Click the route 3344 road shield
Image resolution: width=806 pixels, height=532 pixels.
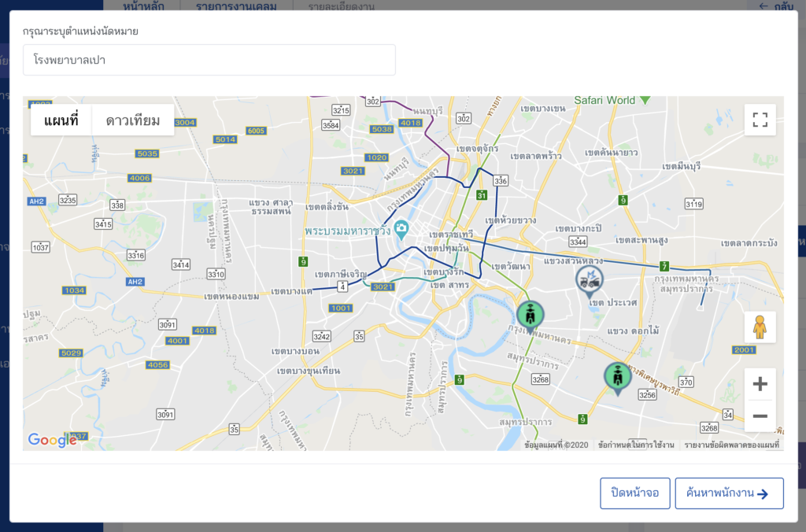coord(578,242)
